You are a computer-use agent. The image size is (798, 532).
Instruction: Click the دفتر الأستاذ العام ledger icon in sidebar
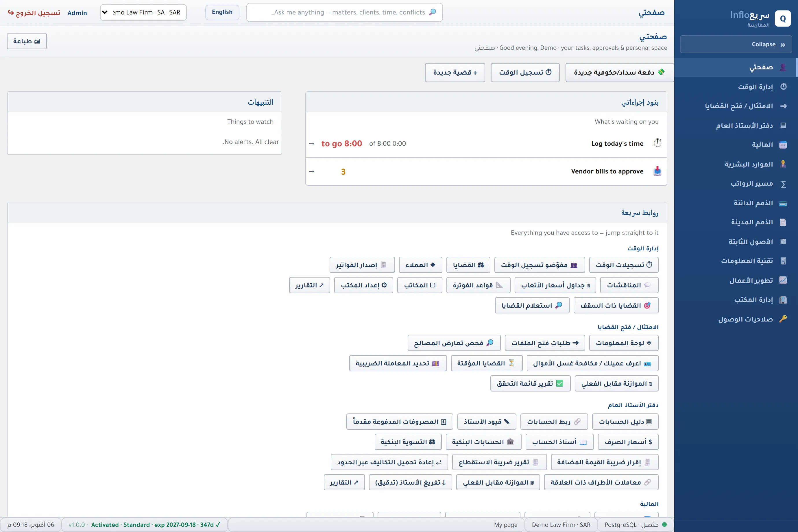tap(783, 125)
